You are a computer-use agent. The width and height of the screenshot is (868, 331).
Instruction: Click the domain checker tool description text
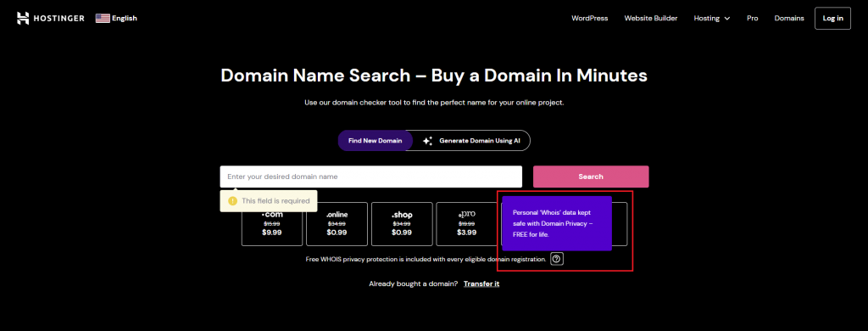coord(434,104)
